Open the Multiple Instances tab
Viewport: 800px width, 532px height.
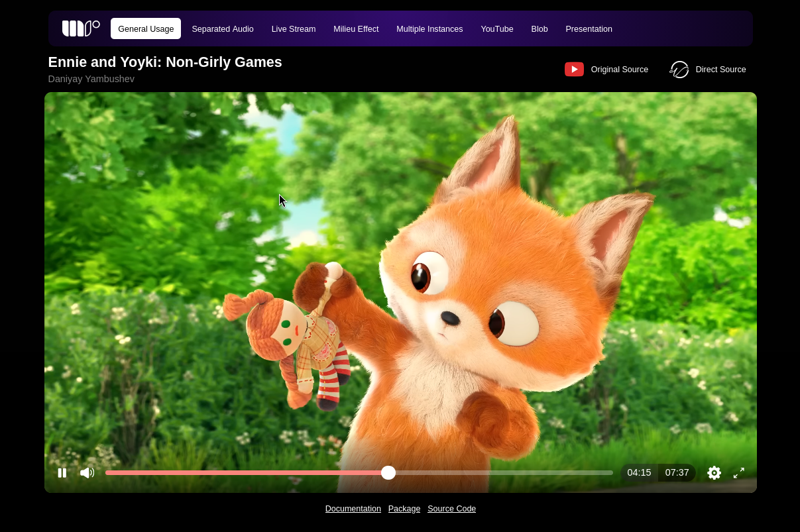[429, 29]
